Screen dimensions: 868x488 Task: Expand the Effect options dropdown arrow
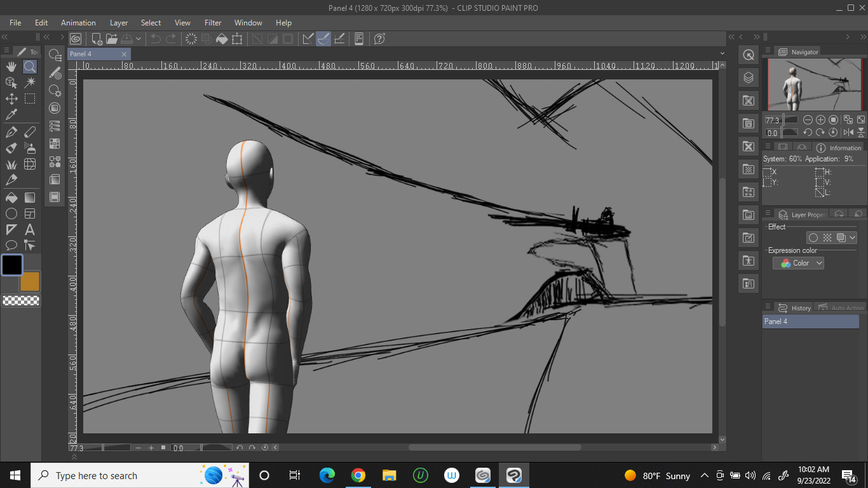point(852,238)
